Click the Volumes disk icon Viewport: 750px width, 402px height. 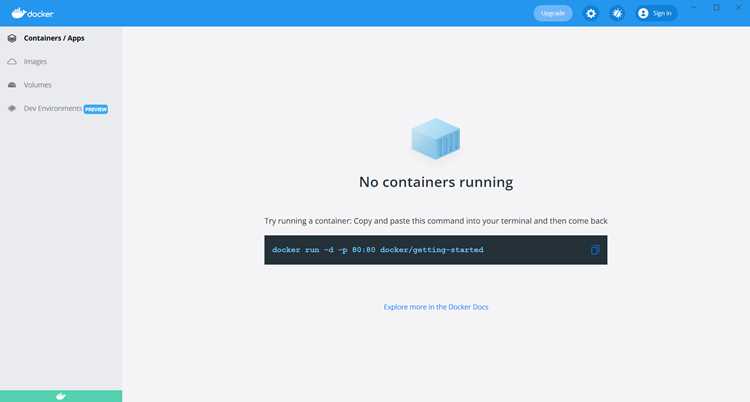click(x=12, y=85)
